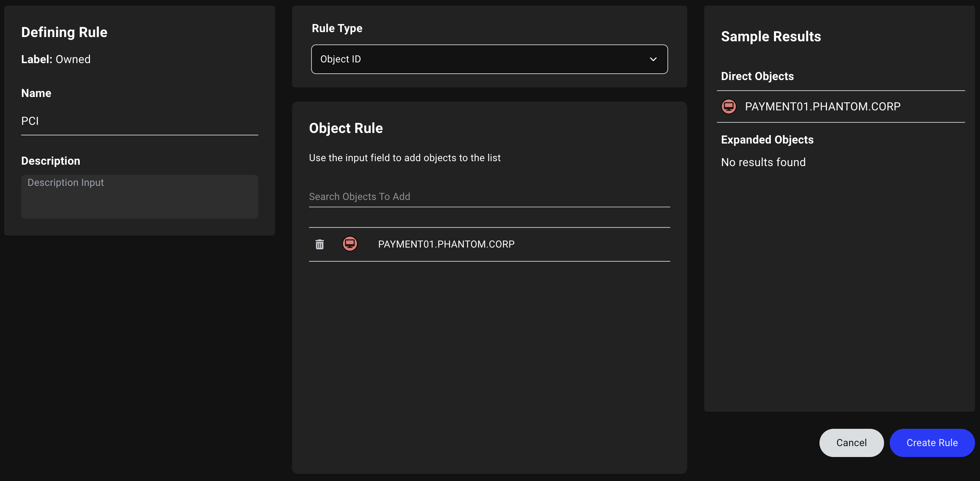
Task: Click the chevron on the Object ID selector
Action: tap(653, 59)
